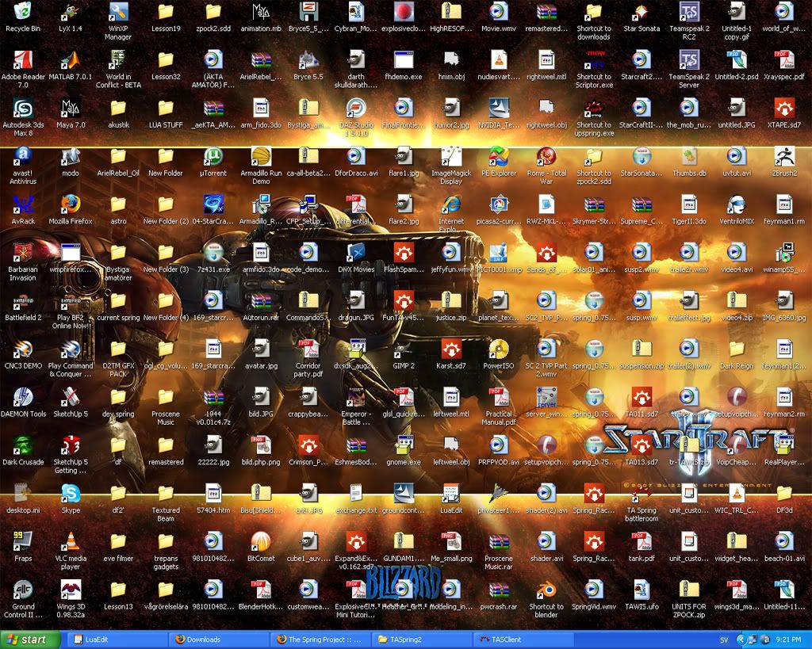812x649 pixels.
Task: Switch to LuaEdit in the taskbar
Action: pos(117,639)
